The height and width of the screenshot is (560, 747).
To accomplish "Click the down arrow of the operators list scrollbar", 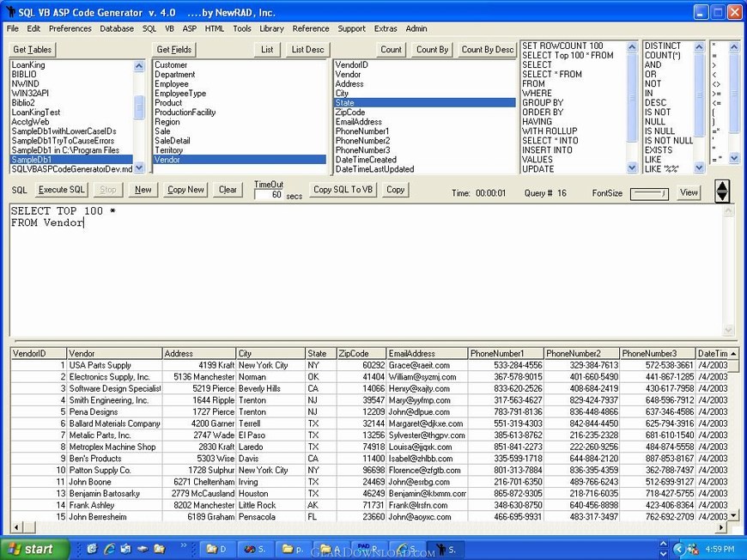I will click(734, 158).
